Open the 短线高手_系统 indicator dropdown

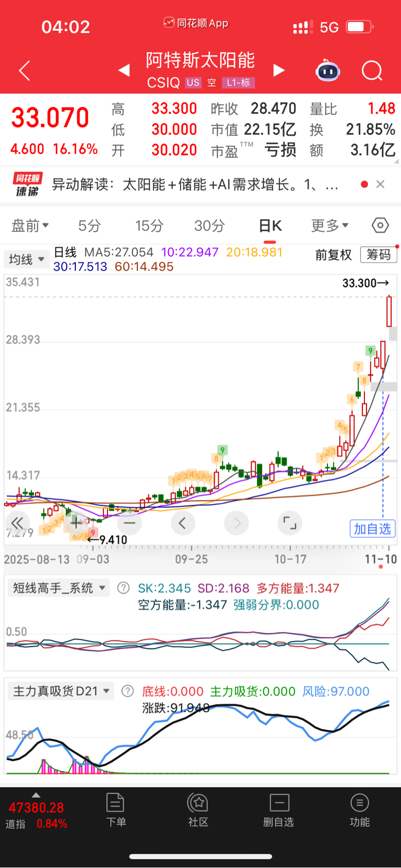58,588
